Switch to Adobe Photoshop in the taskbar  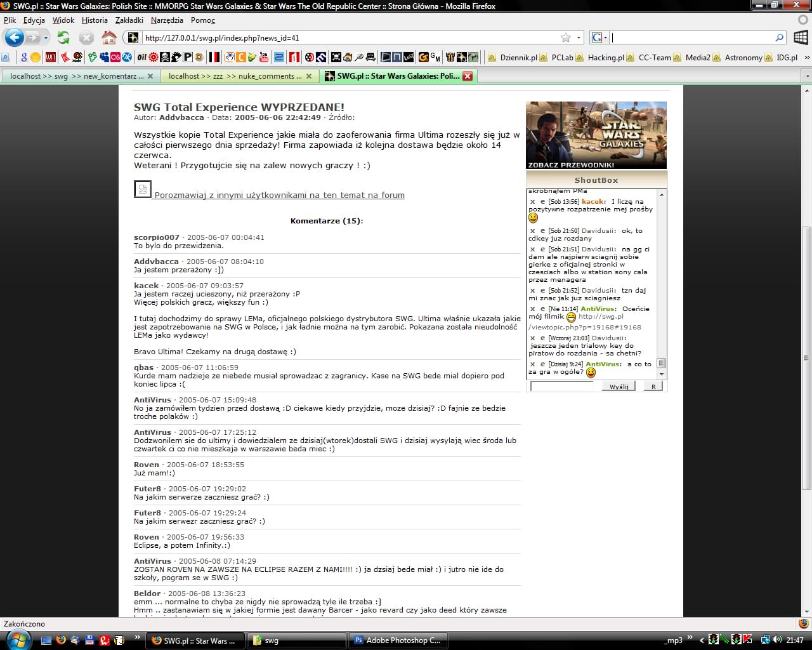[398, 640]
